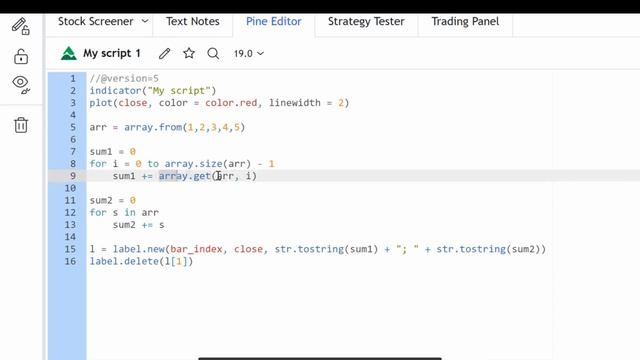Open the 19.0 version dropdown
This screenshot has width=640, height=360.
click(x=249, y=53)
